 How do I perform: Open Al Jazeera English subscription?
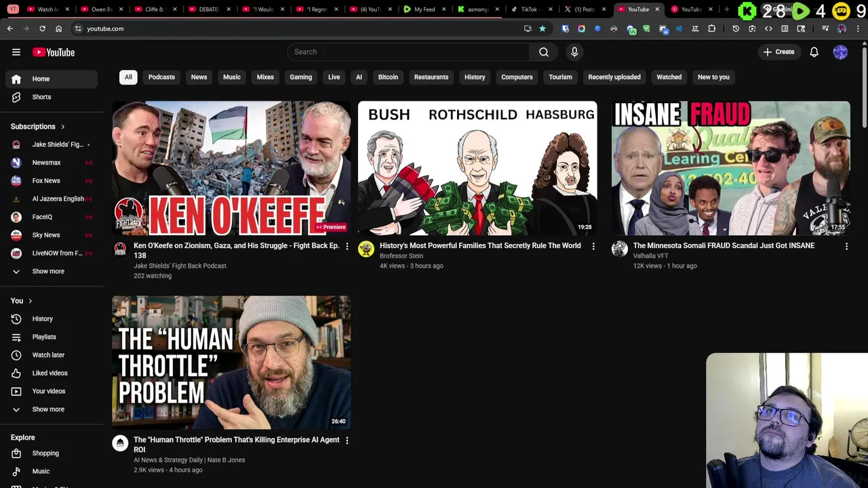(52, 199)
